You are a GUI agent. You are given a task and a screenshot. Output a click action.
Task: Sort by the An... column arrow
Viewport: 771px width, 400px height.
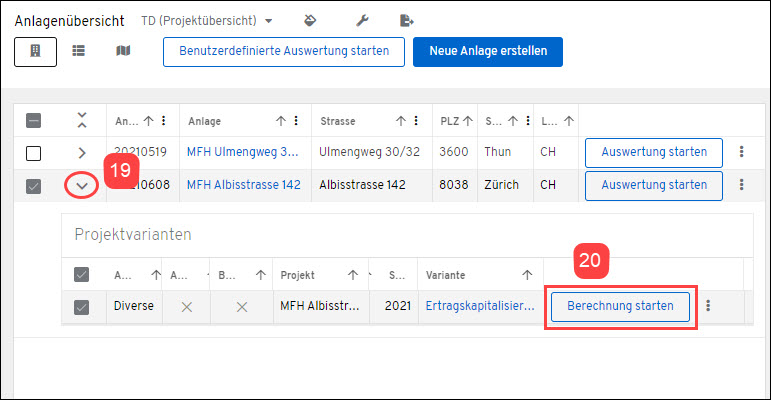148,121
